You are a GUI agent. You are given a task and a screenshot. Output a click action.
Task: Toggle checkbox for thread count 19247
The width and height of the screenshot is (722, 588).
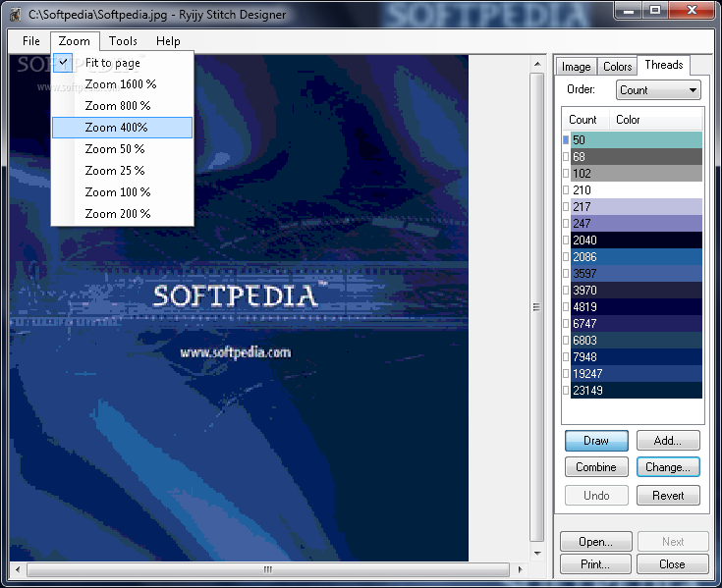coord(566,374)
